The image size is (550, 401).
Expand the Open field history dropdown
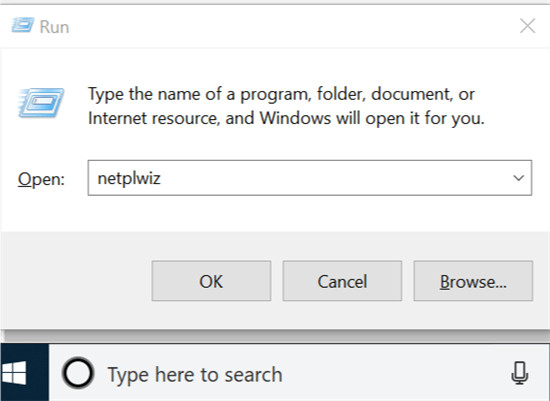tap(518, 178)
